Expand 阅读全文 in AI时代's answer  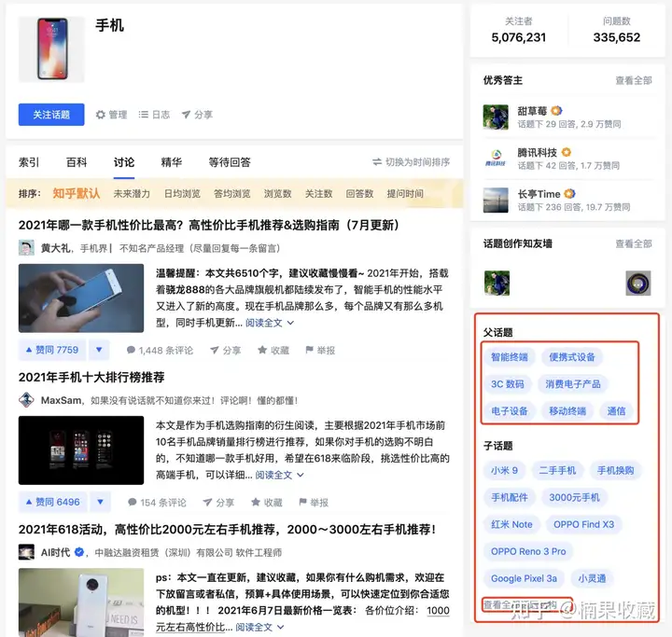259,627
